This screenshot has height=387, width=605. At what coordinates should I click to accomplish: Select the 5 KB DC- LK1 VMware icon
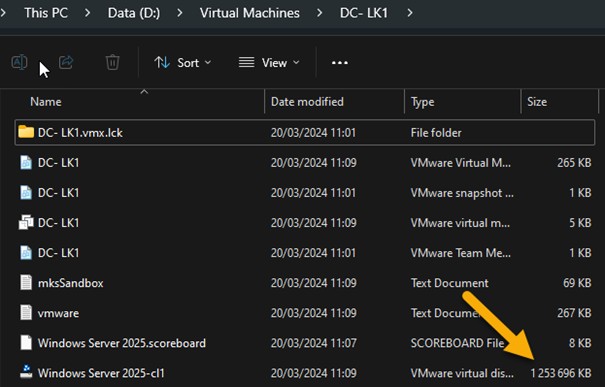pos(26,223)
